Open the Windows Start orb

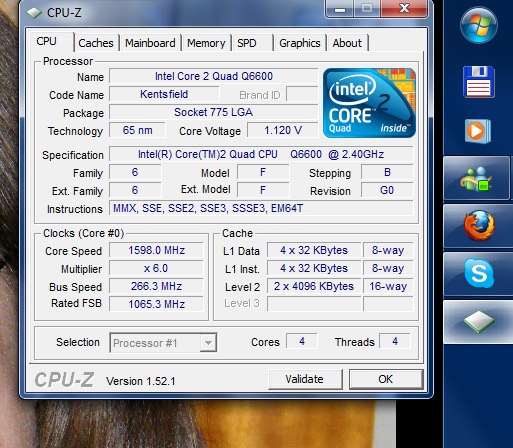pos(479,25)
